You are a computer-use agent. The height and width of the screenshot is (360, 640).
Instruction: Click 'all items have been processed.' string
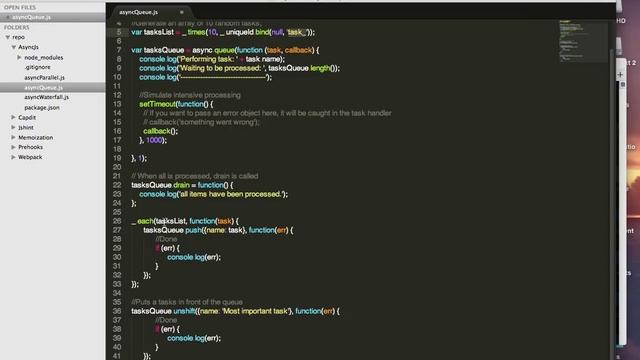231,194
